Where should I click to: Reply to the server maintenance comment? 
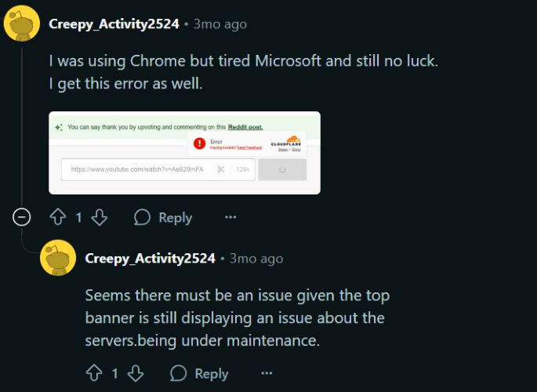coord(199,373)
